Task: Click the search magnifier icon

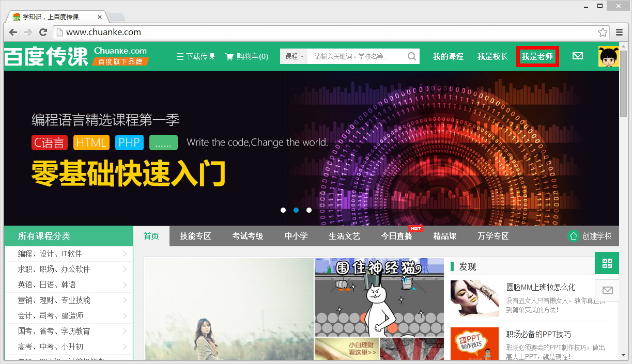Action: coord(411,56)
